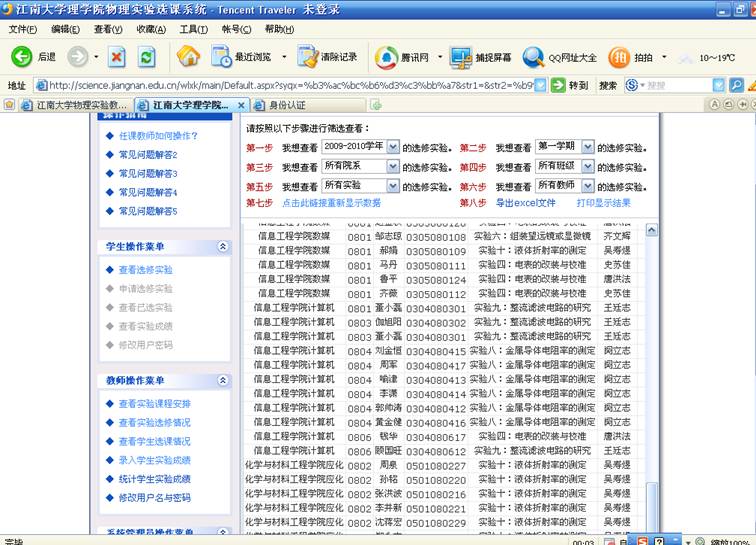
Task: Select student ID 0501080227 cell
Action: pyautogui.click(x=436, y=466)
